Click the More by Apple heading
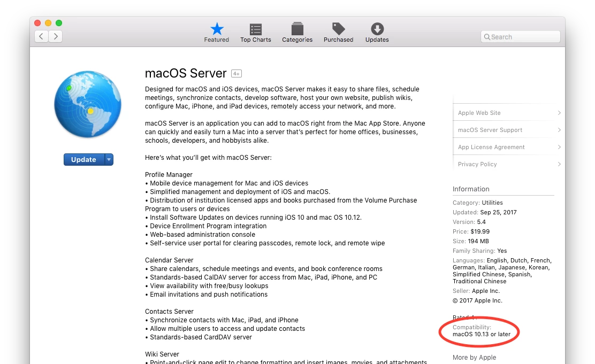This screenshot has height=364, width=595. click(474, 358)
